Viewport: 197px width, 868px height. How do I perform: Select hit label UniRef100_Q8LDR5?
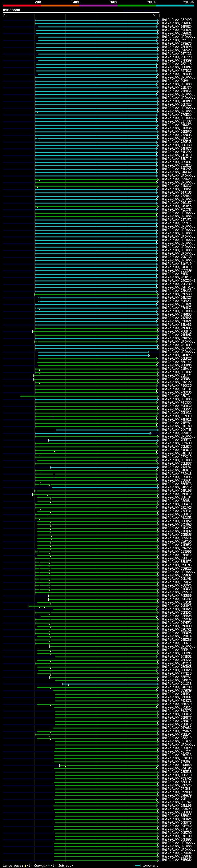coord(177,47)
